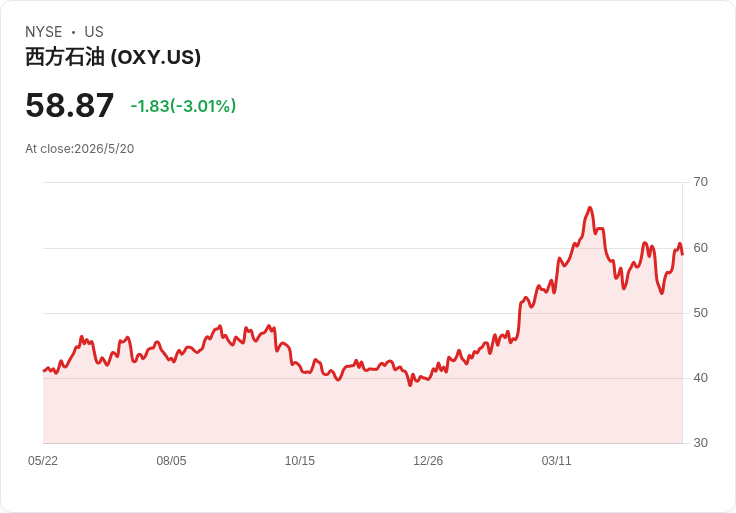
Task: Select the NYSE exchange label
Action: pos(44,32)
